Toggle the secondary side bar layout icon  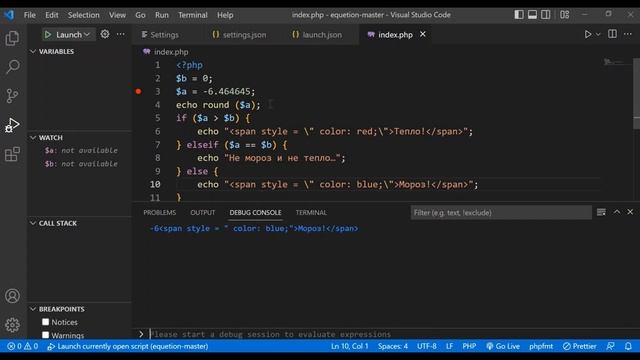click(x=546, y=15)
